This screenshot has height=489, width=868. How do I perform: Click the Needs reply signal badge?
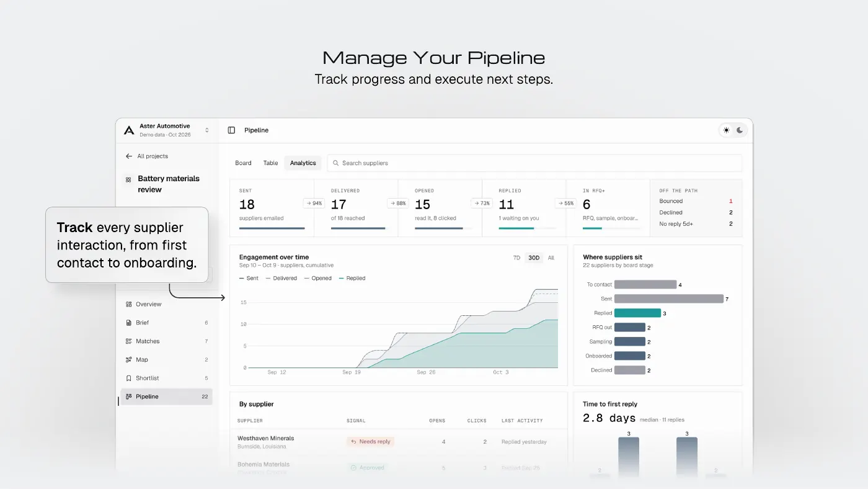point(371,442)
